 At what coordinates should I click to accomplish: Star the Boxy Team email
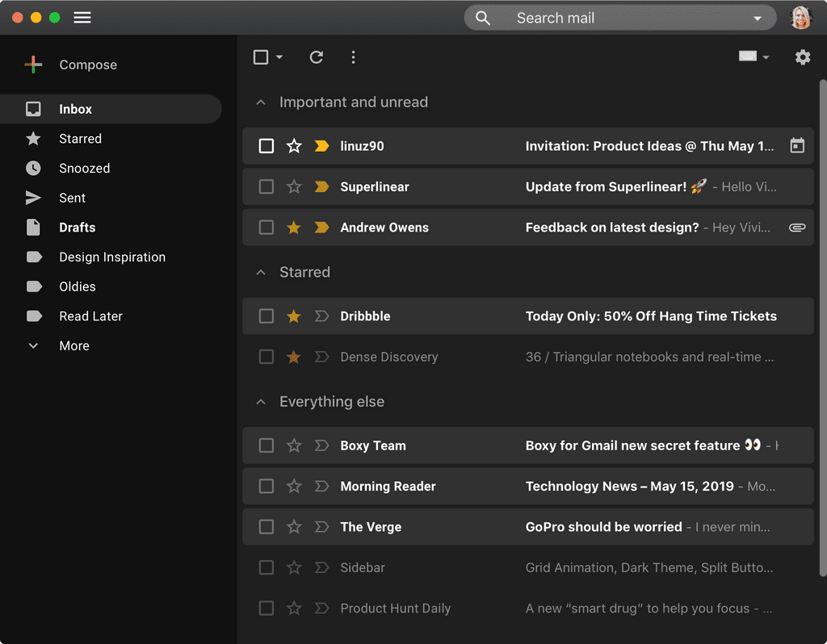click(294, 445)
